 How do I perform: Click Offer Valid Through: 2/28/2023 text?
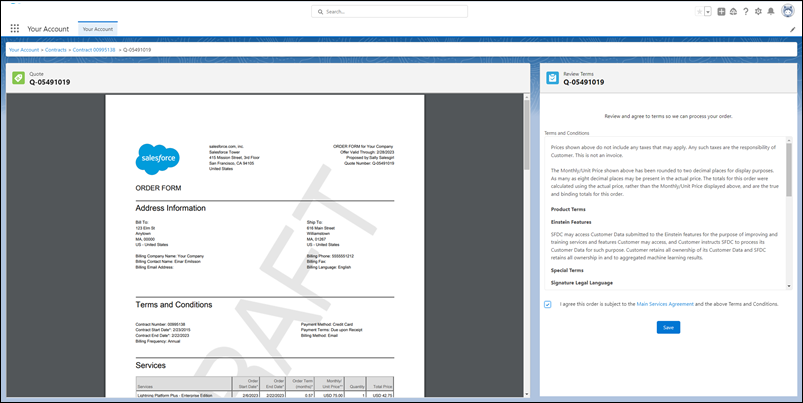(367, 152)
